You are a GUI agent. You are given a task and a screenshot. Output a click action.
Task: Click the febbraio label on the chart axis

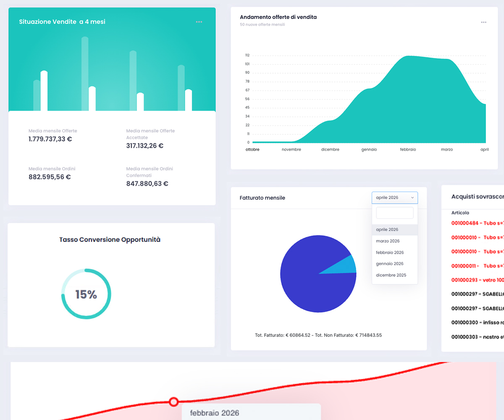point(408,150)
